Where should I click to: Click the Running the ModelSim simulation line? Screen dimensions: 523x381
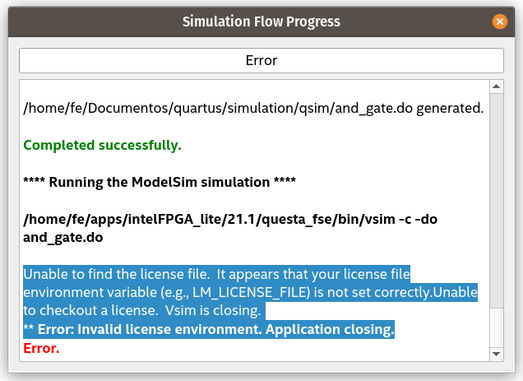pos(159,182)
